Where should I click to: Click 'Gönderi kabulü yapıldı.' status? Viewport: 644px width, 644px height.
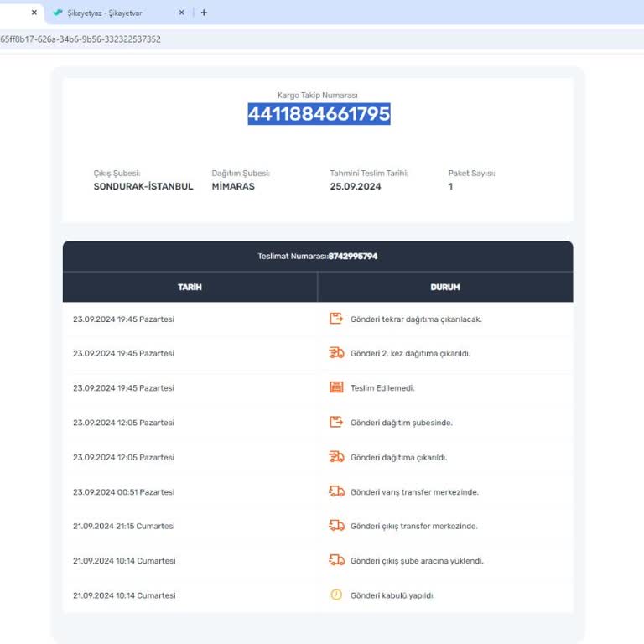392,595
